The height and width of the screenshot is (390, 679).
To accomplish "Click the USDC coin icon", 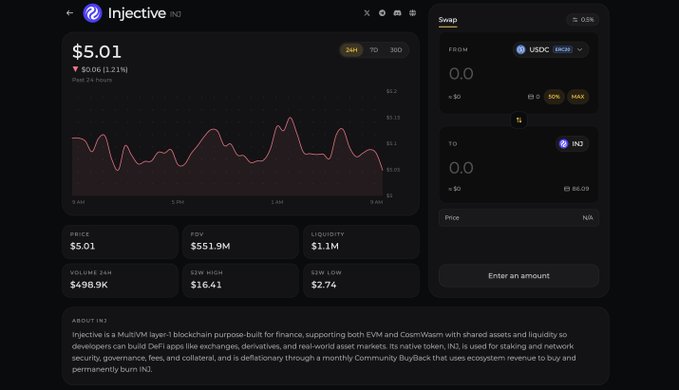I will tap(521, 50).
